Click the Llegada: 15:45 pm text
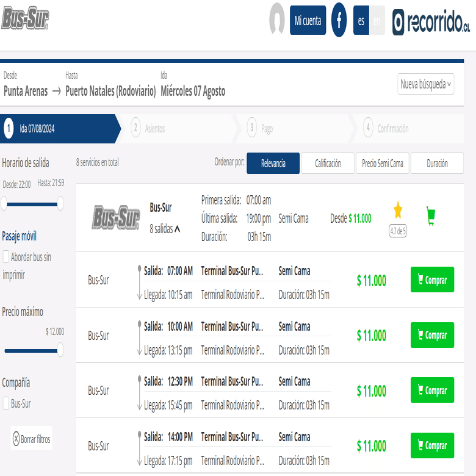Image resolution: width=476 pixels, height=476 pixels. 168,405
